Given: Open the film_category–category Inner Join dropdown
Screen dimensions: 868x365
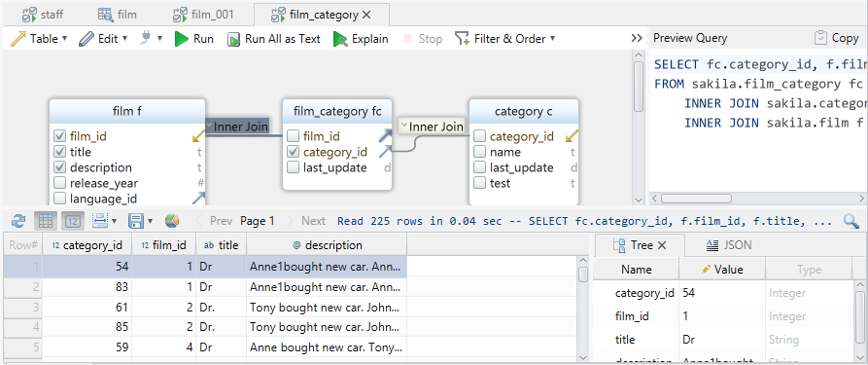Looking at the screenshot, I should (433, 127).
